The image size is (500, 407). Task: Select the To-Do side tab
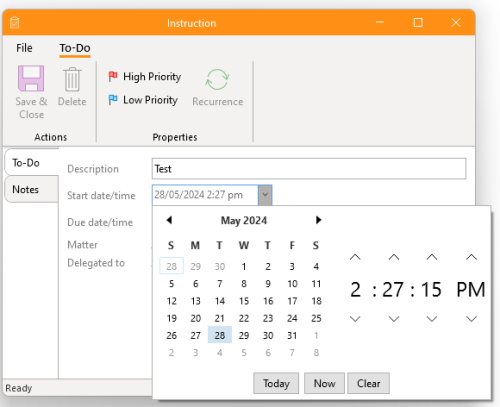point(31,163)
